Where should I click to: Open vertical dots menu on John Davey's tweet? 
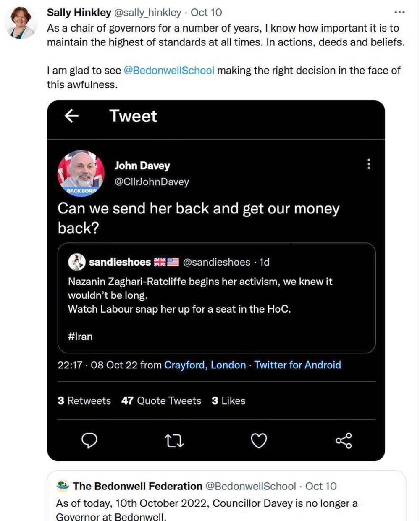(x=369, y=164)
